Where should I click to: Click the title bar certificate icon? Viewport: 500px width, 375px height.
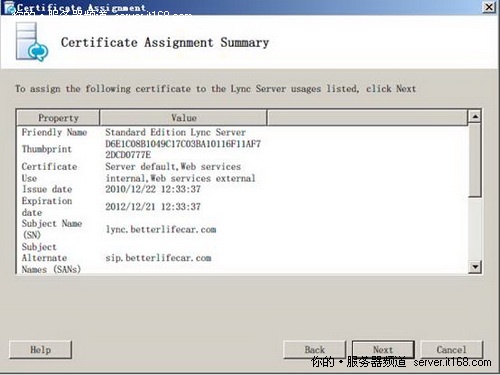[x=9, y=8]
